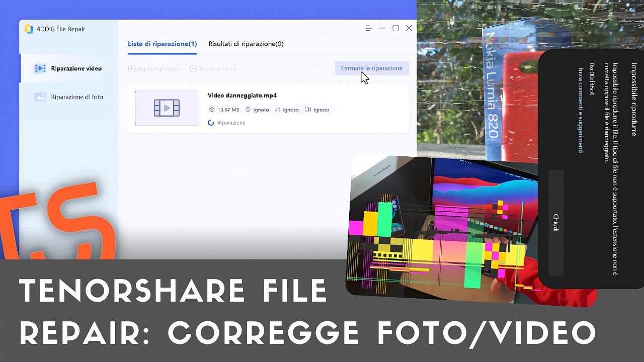This screenshot has height=362, width=644.
Task: Click the 4DDiG File Repair logo icon
Action: (29, 29)
